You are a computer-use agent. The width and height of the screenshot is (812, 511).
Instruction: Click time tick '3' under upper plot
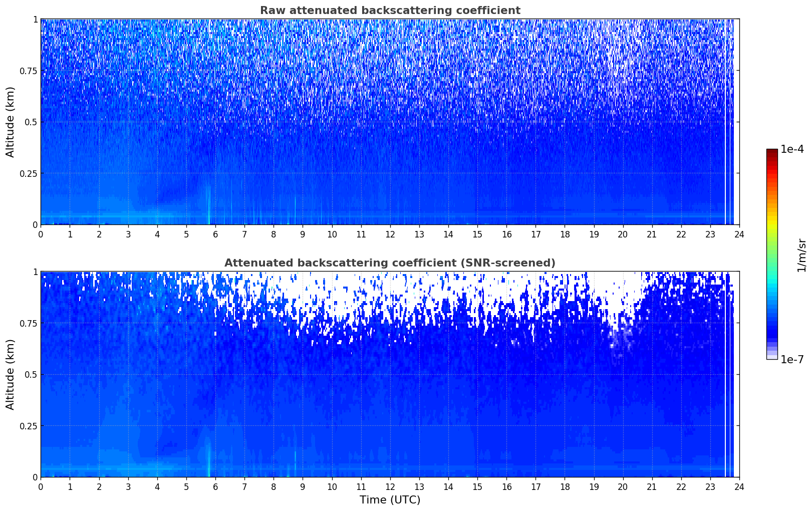coord(128,234)
